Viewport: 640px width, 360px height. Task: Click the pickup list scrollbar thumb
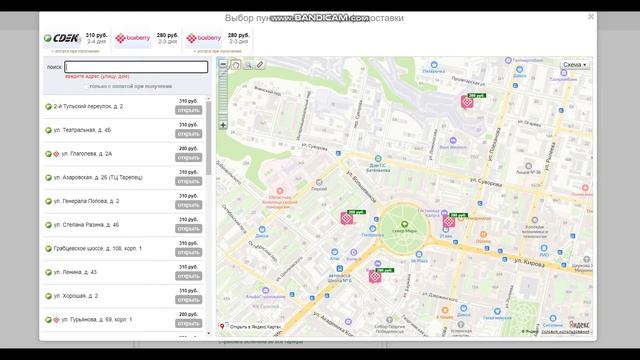(x=209, y=138)
